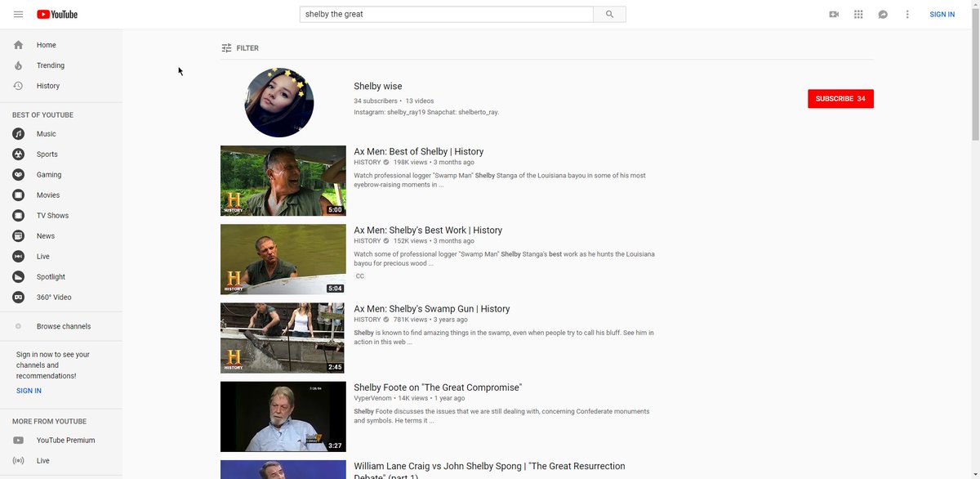Click the Movies channel icon
980x479 pixels.
(x=18, y=195)
